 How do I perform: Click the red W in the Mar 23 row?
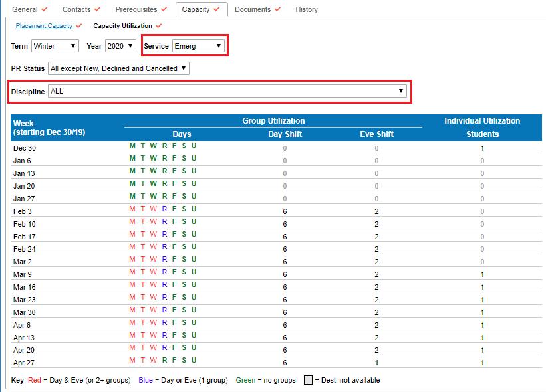pyautogui.click(x=153, y=297)
